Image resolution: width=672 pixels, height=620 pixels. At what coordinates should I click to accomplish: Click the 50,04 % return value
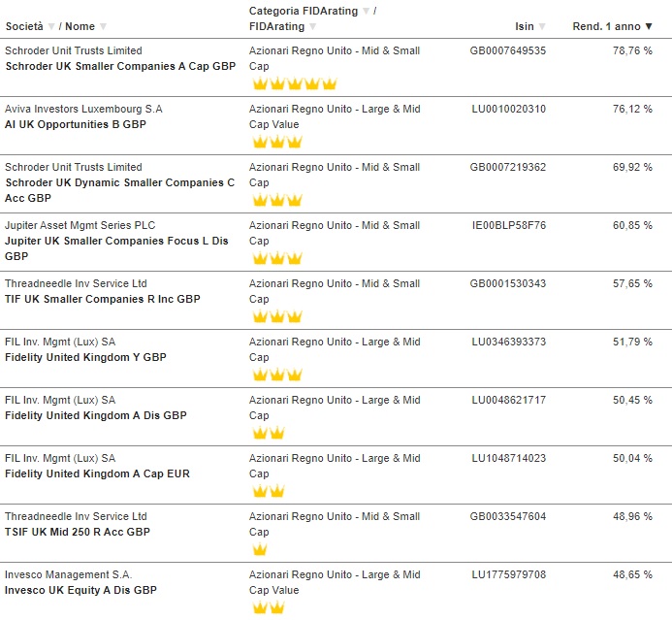click(x=632, y=458)
